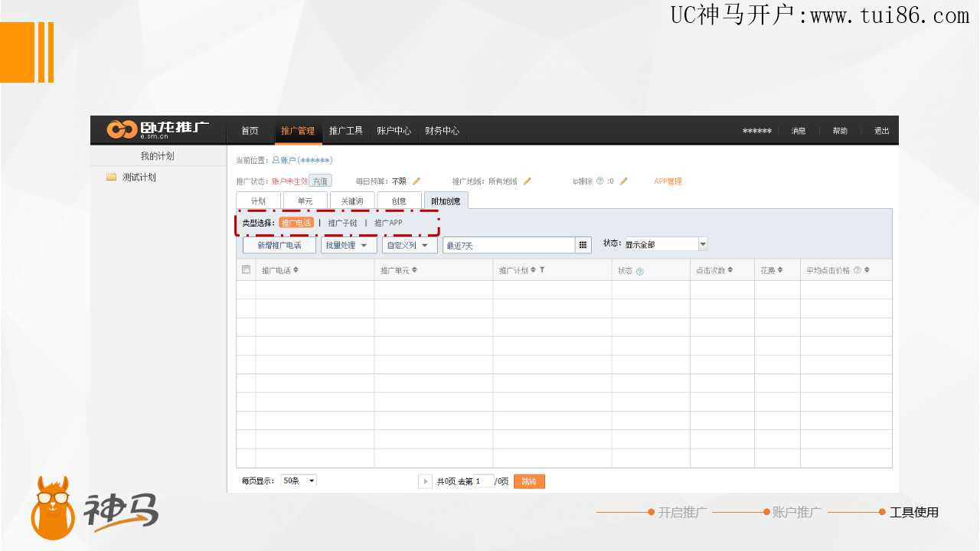Tick the select-all checkbox in table header

pos(246,270)
